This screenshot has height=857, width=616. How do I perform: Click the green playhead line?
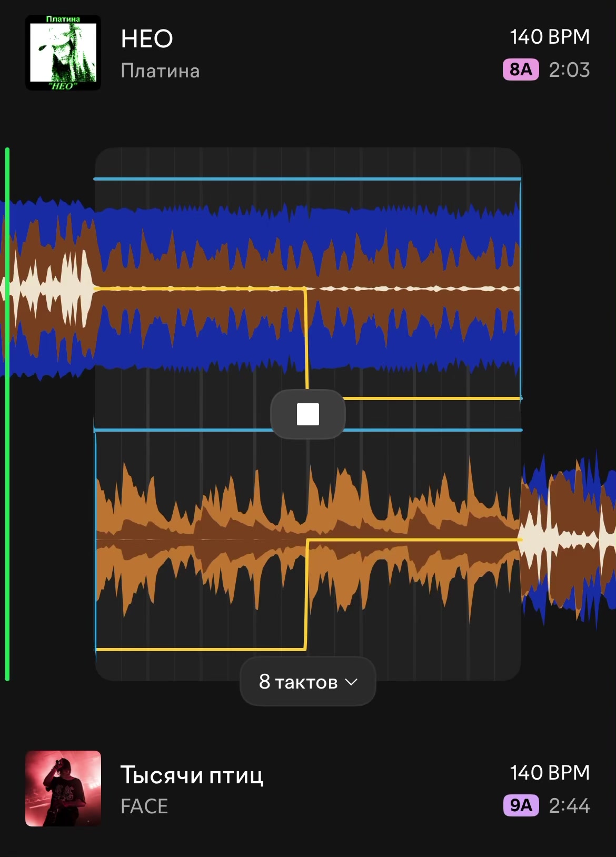coord(7,414)
